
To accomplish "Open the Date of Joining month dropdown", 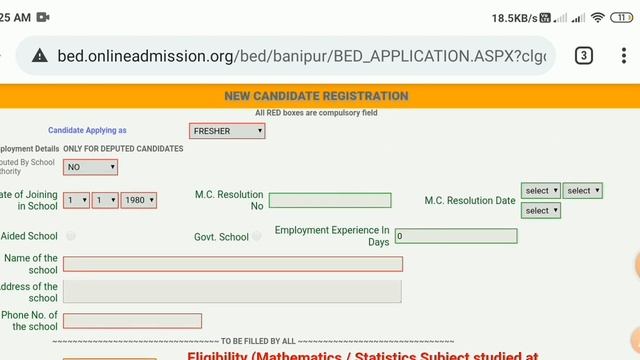I will (105, 200).
